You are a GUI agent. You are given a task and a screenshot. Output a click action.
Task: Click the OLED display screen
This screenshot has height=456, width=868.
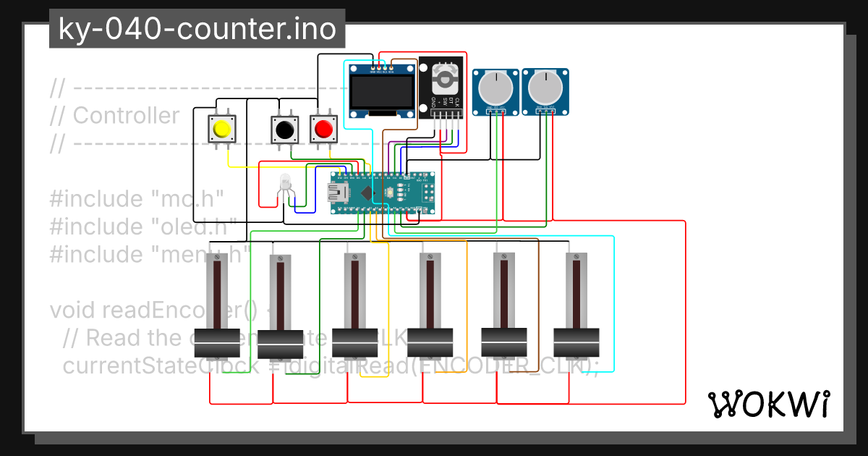coord(381,91)
